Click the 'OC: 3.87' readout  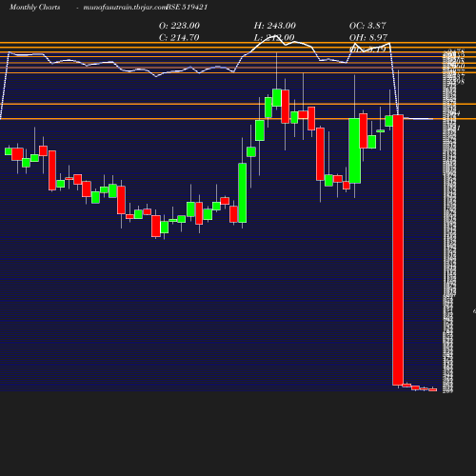[x=367, y=26]
